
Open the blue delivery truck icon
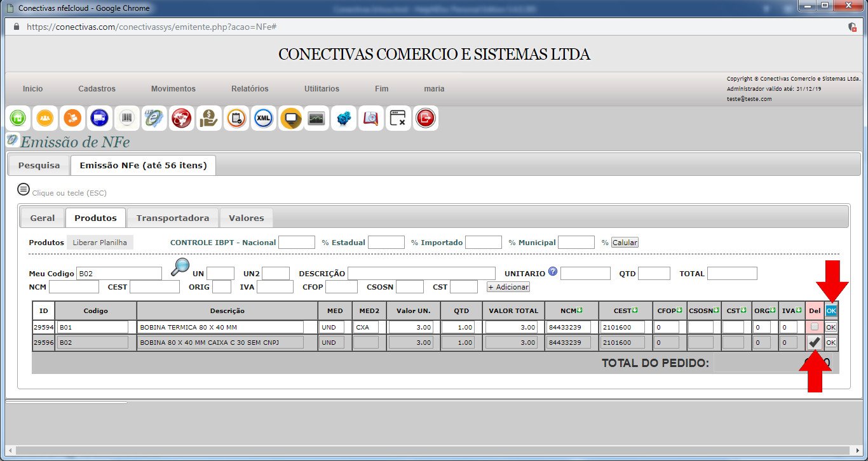point(99,118)
